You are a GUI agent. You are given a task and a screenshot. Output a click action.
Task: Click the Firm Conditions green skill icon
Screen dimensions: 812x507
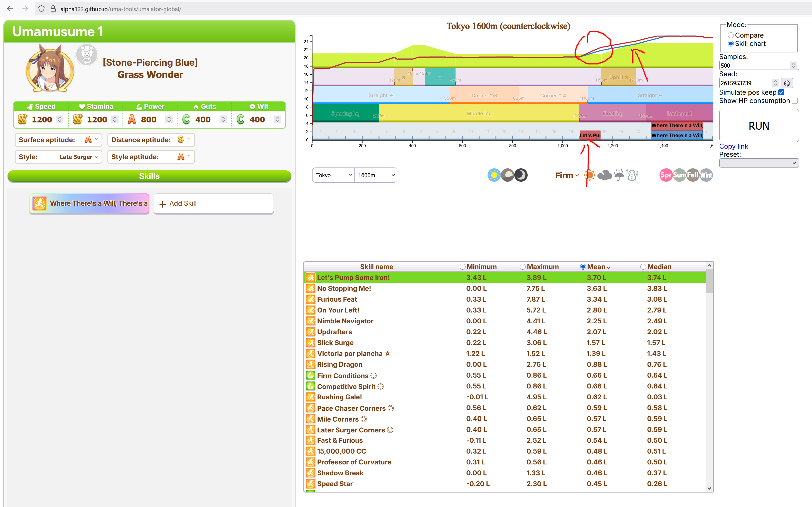[311, 375]
